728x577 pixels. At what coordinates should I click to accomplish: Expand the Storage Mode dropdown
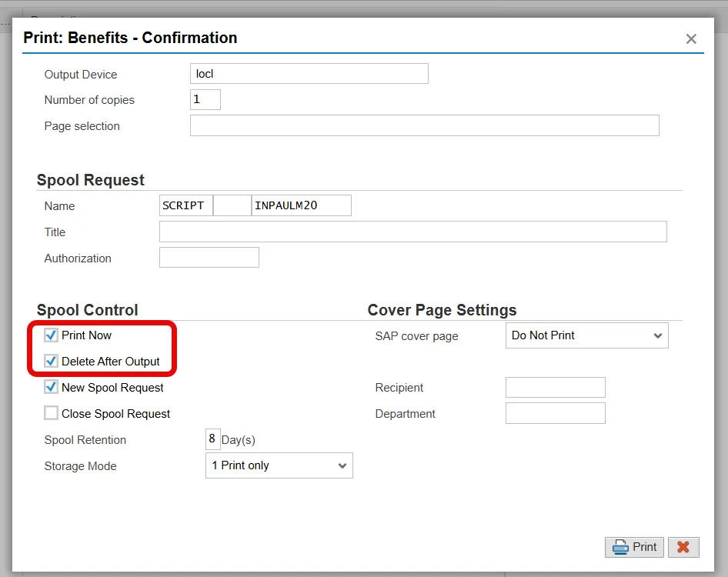pos(279,465)
